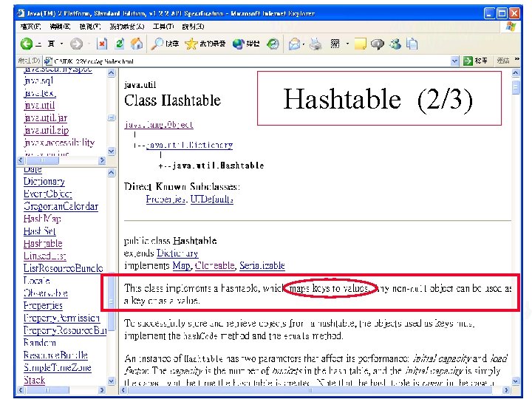Screen dimensions: 532x399
Task: Open the java.util.jar package link
Action: 46,117
